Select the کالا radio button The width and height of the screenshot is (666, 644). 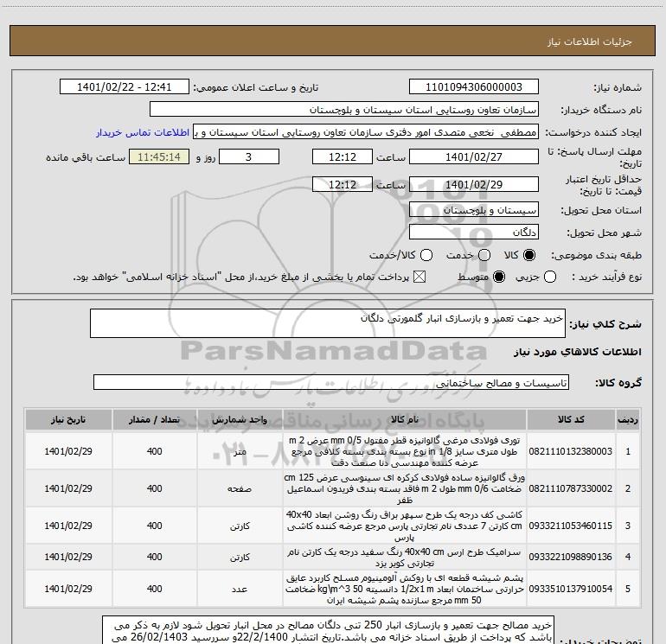coord(529,255)
